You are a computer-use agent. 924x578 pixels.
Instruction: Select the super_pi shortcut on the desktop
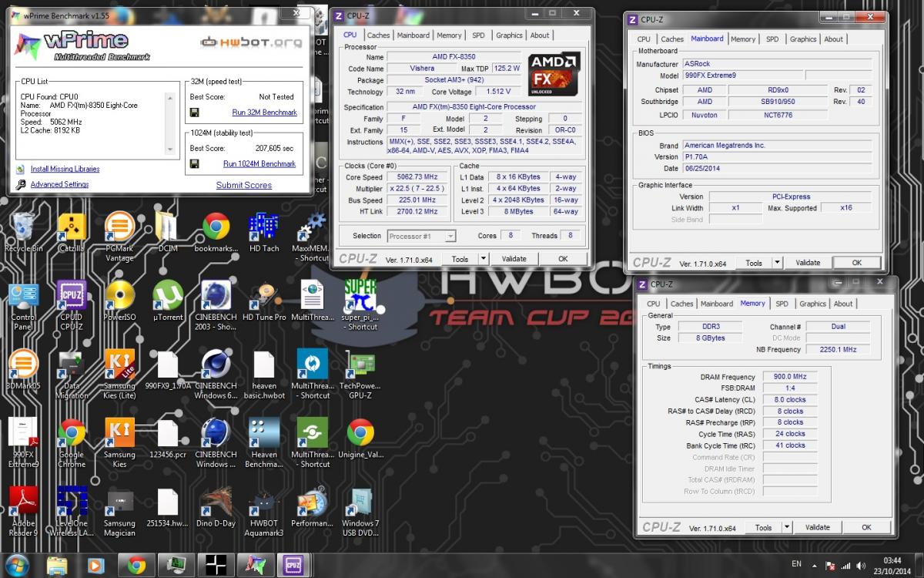pyautogui.click(x=360, y=306)
